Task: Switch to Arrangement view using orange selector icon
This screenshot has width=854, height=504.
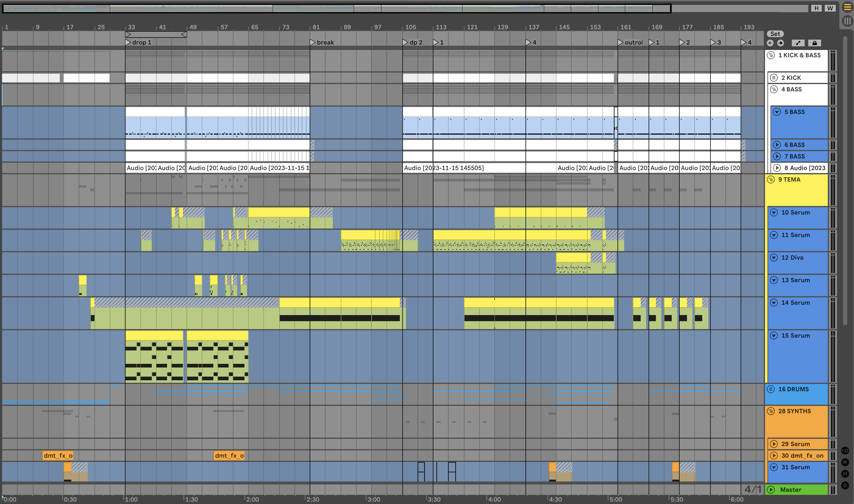Action: click(x=848, y=8)
